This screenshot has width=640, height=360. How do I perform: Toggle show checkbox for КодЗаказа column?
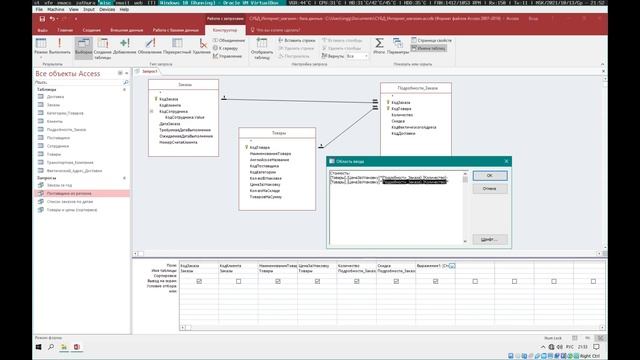[x=199, y=281]
